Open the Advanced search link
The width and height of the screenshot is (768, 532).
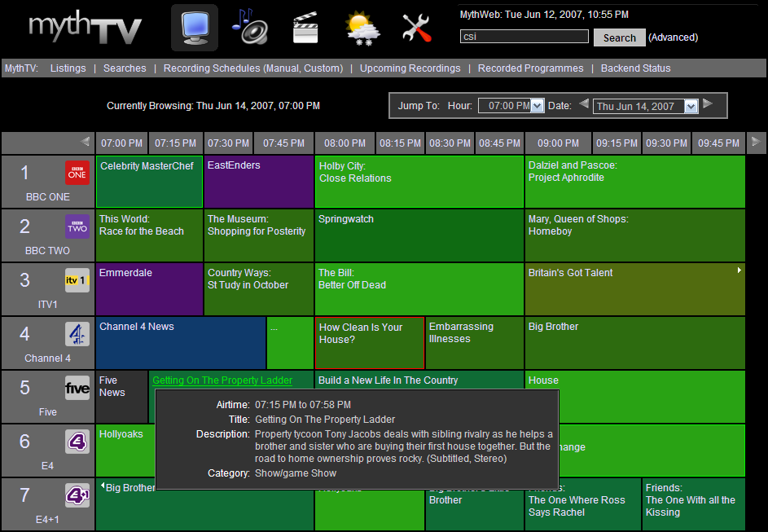[x=673, y=37]
